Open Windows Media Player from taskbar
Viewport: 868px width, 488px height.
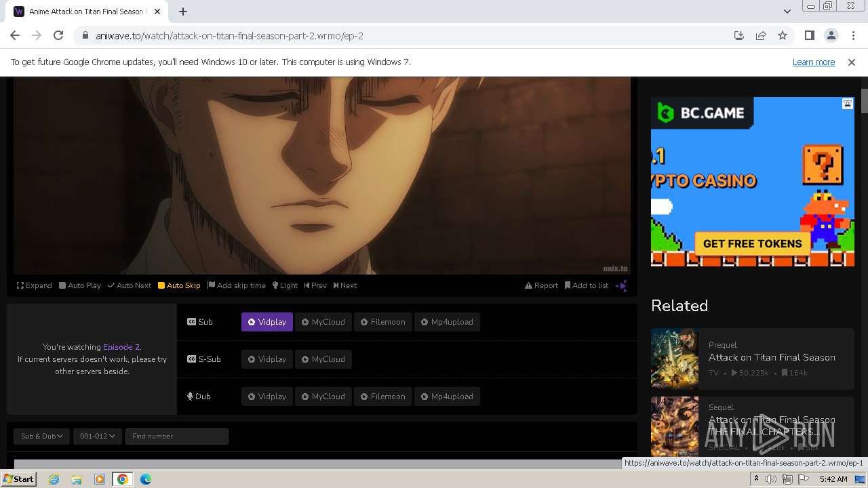point(100,479)
